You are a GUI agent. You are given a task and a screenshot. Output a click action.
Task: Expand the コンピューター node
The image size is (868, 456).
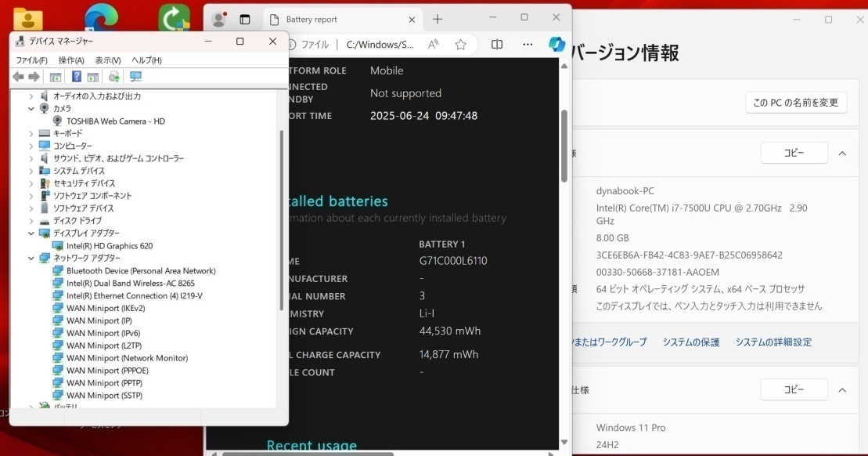click(x=31, y=147)
